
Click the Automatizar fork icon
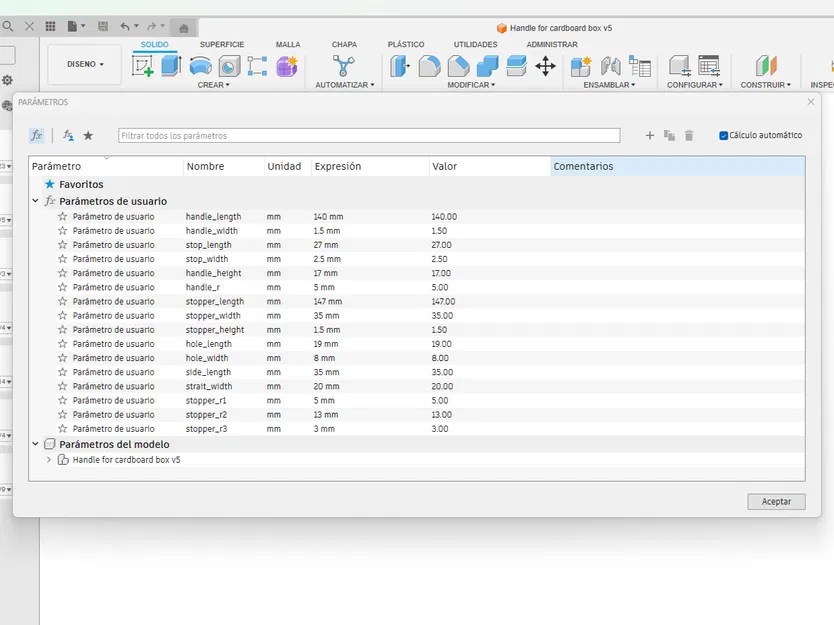point(344,66)
